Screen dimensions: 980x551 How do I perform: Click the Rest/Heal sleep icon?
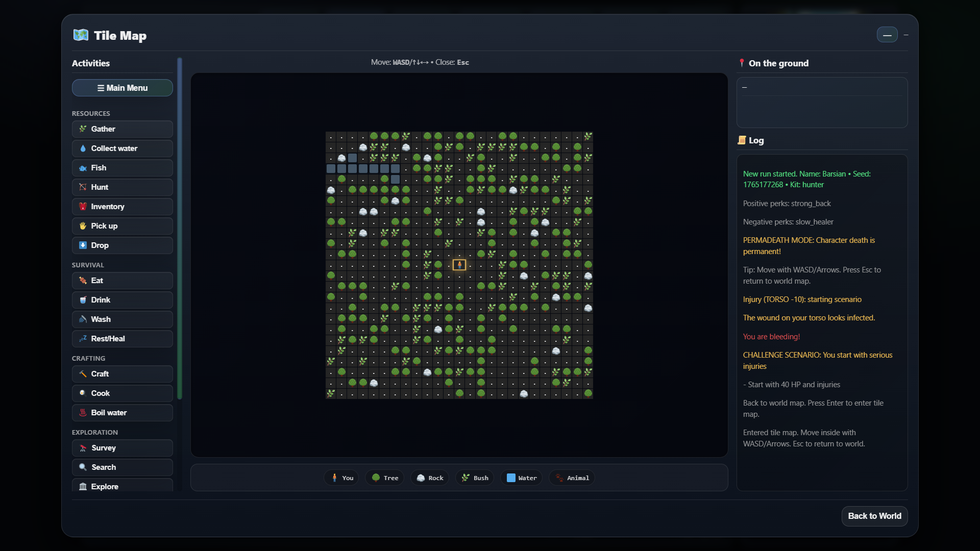tap(83, 339)
